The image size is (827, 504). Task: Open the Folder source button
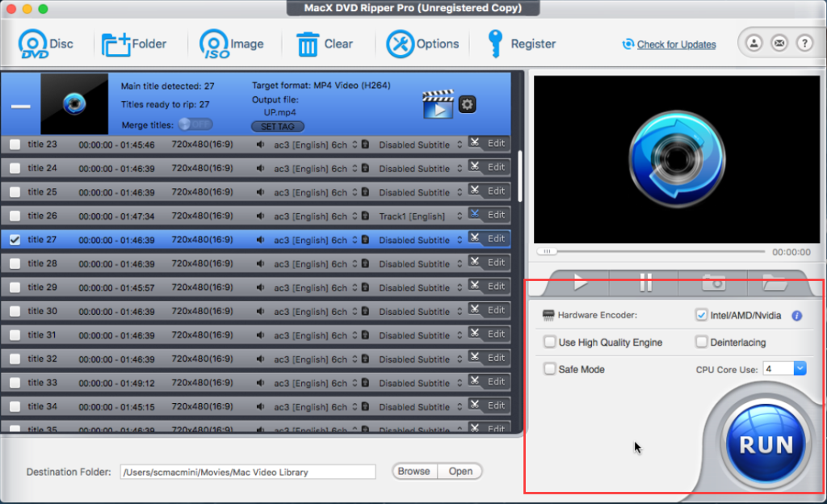click(x=134, y=44)
